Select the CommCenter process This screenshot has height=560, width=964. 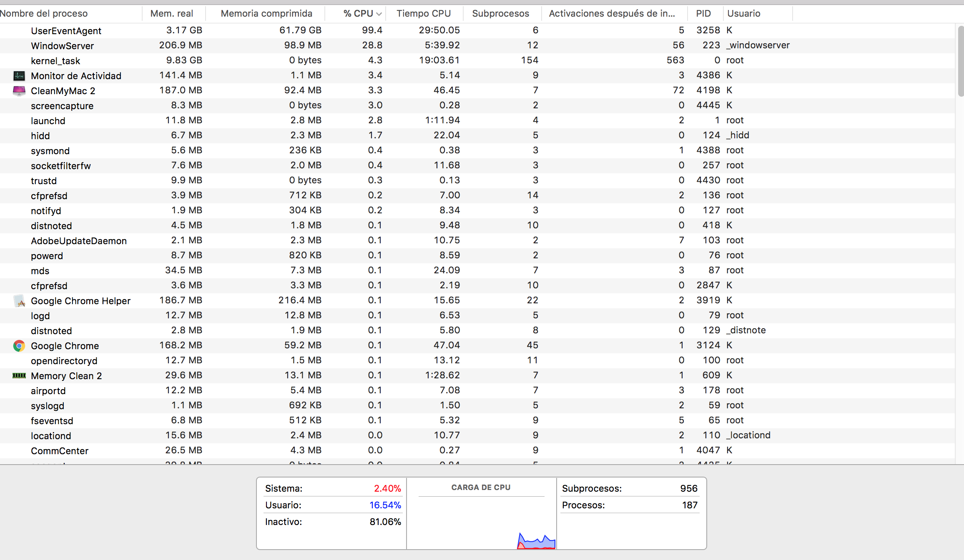click(477, 450)
